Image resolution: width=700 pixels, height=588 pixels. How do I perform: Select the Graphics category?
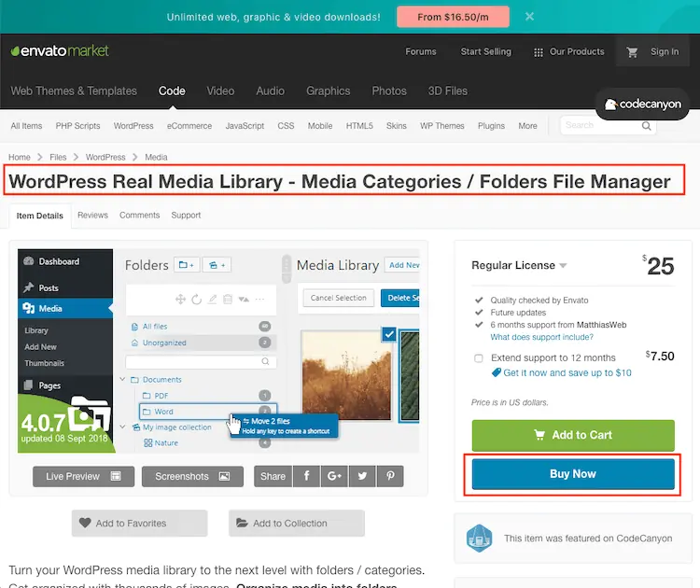329,91
